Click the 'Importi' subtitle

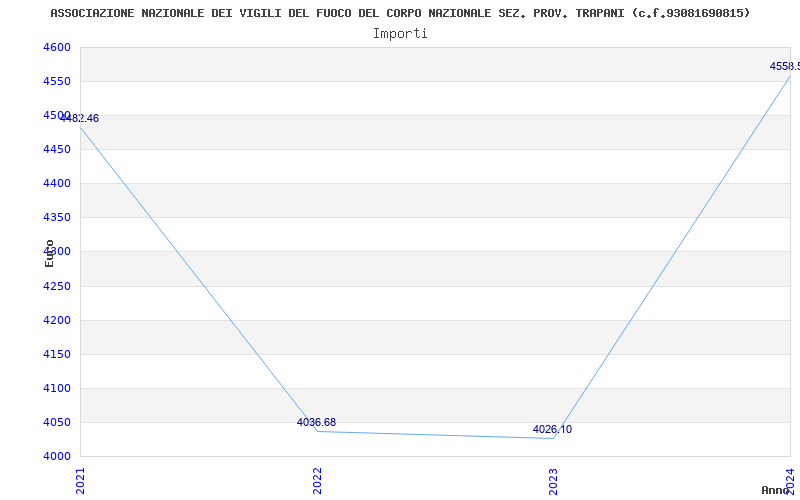tap(400, 34)
